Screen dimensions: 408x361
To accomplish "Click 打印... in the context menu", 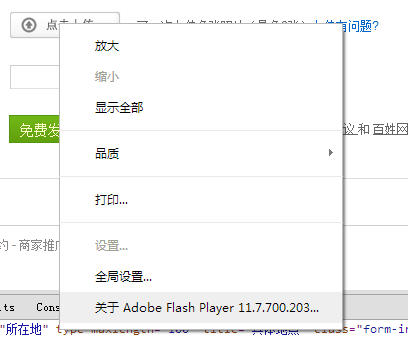I will click(x=201, y=199).
